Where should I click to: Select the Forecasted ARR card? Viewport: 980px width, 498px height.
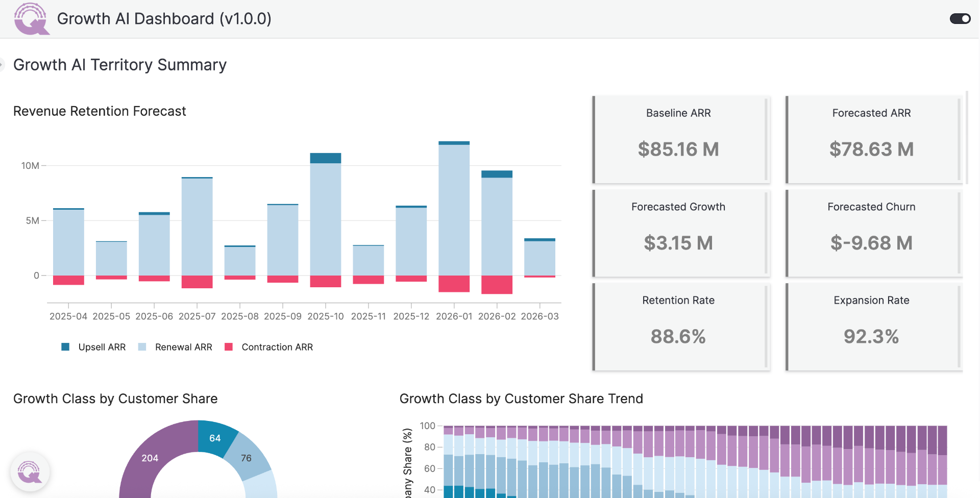point(874,139)
